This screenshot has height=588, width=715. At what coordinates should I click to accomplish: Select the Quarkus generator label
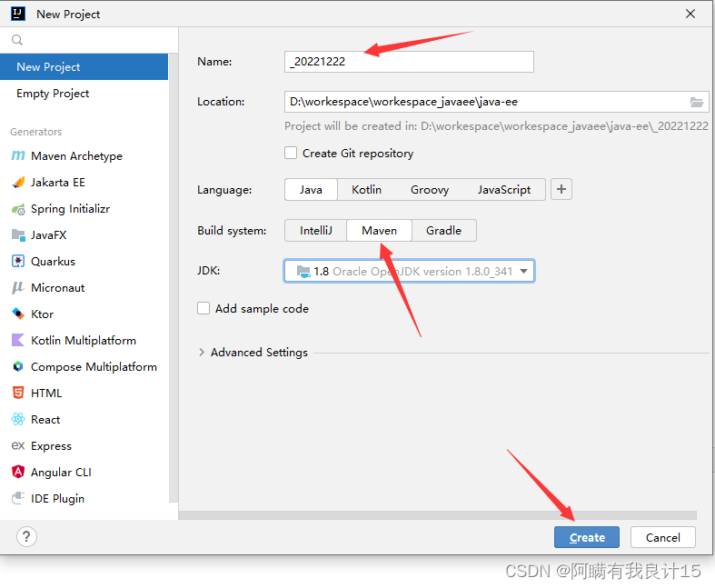pyautogui.click(x=53, y=262)
